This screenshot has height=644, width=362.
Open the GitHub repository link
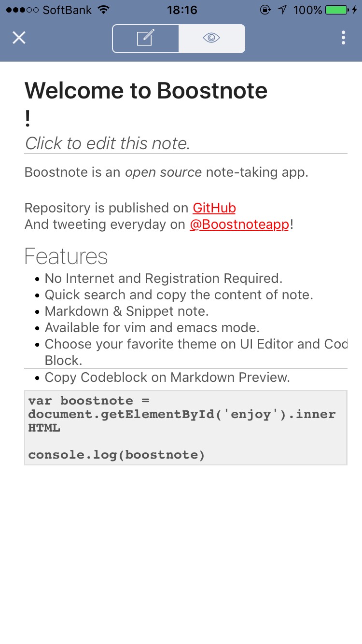click(x=214, y=208)
